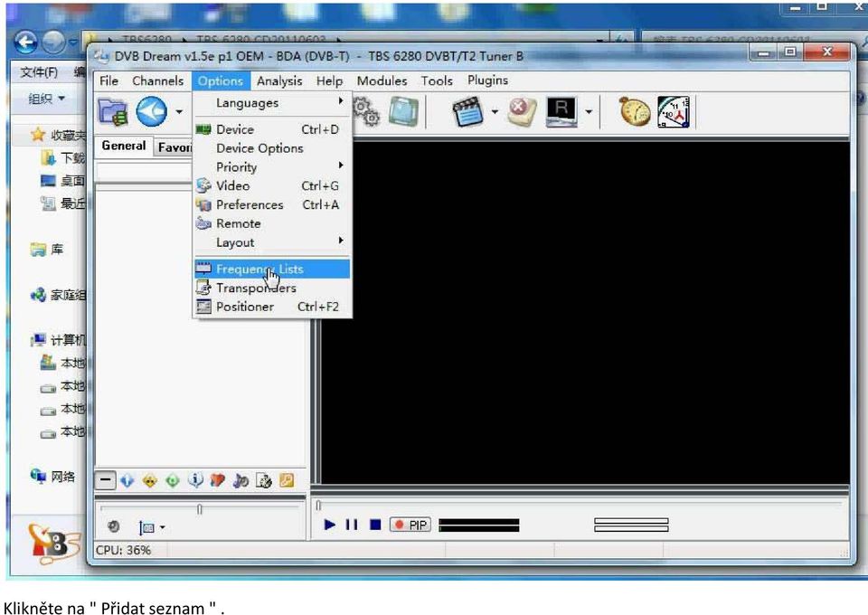This screenshot has height=615, width=868.
Task: Expand the Languages submenu
Action: 272,103
